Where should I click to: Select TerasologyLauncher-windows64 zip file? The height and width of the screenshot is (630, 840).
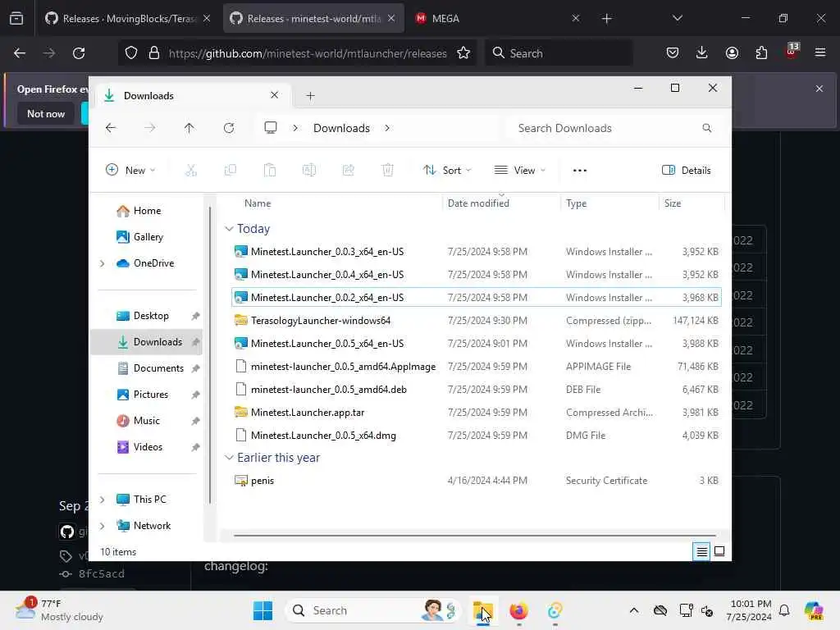pos(477,321)
